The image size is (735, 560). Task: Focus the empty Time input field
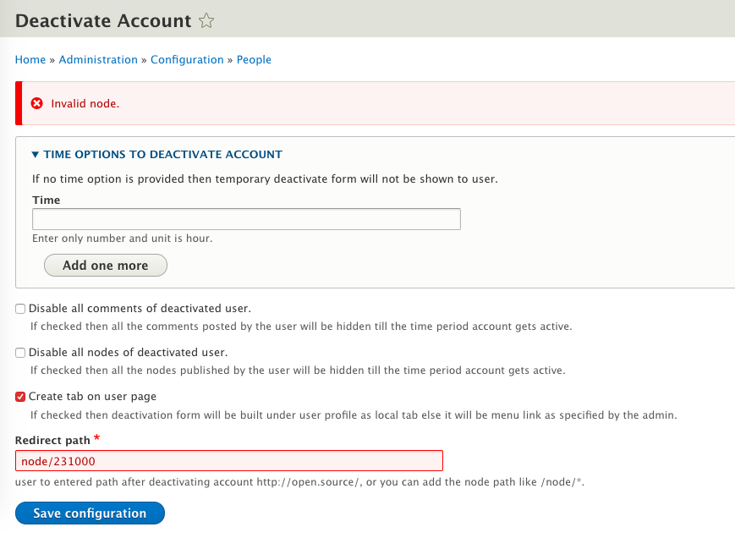(x=245, y=218)
